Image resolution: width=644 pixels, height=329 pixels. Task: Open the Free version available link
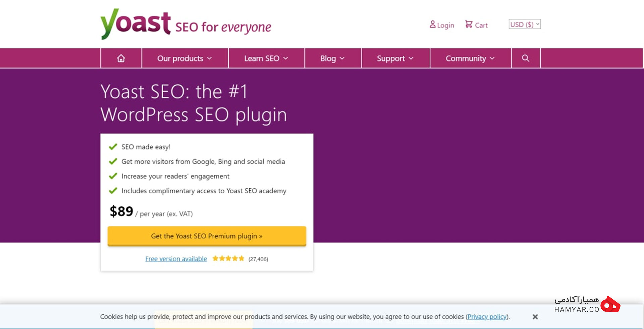tap(176, 259)
